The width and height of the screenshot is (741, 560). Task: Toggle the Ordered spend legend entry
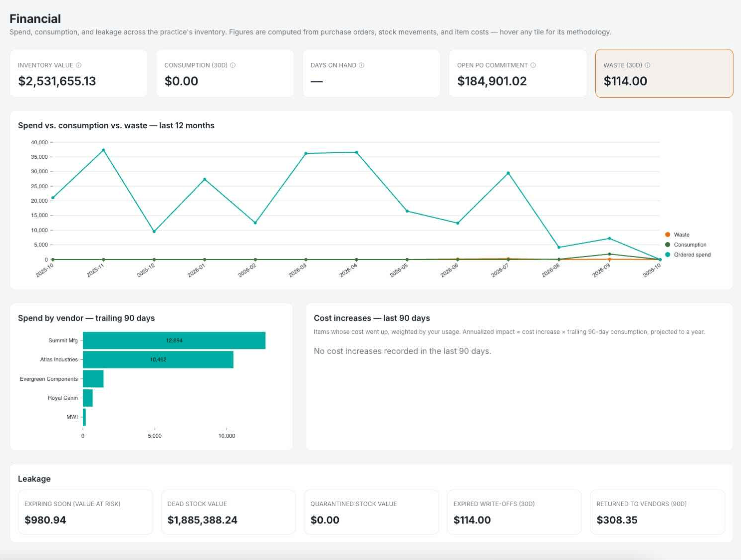pos(688,255)
